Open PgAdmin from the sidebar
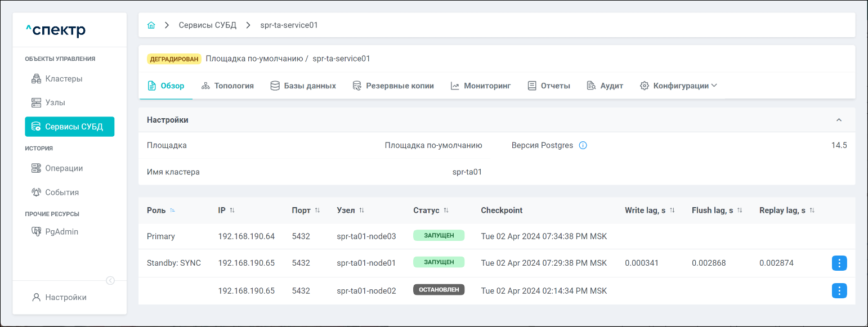868x327 pixels. pos(61,231)
